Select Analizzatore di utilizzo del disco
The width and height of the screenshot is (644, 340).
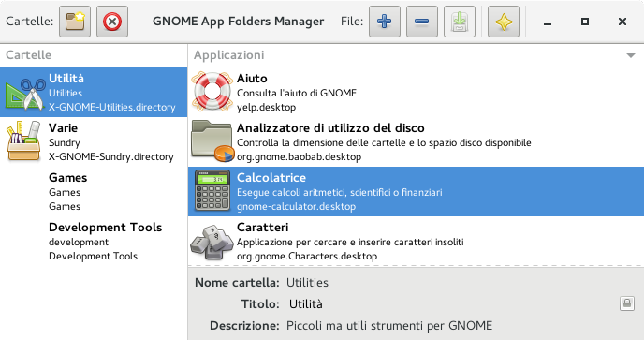point(330,128)
